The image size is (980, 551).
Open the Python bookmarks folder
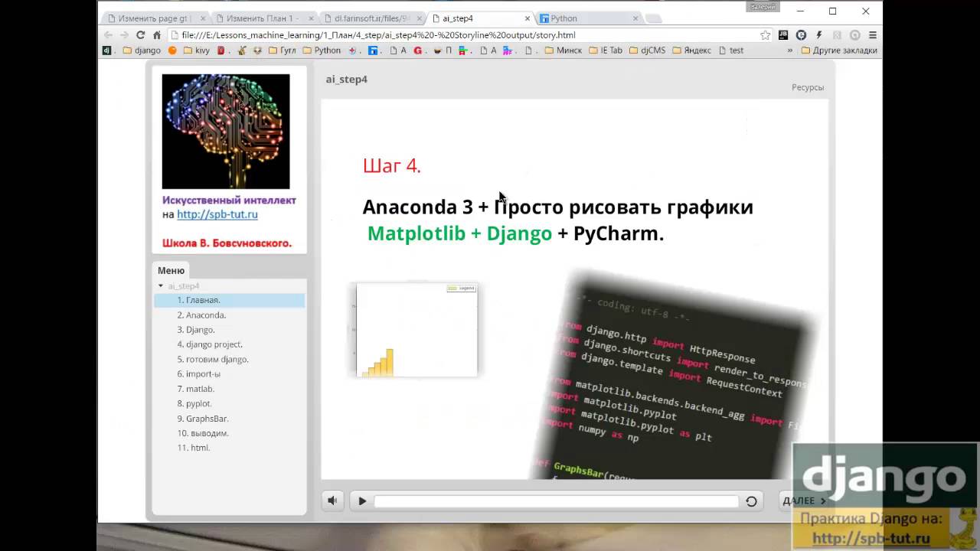click(x=322, y=51)
